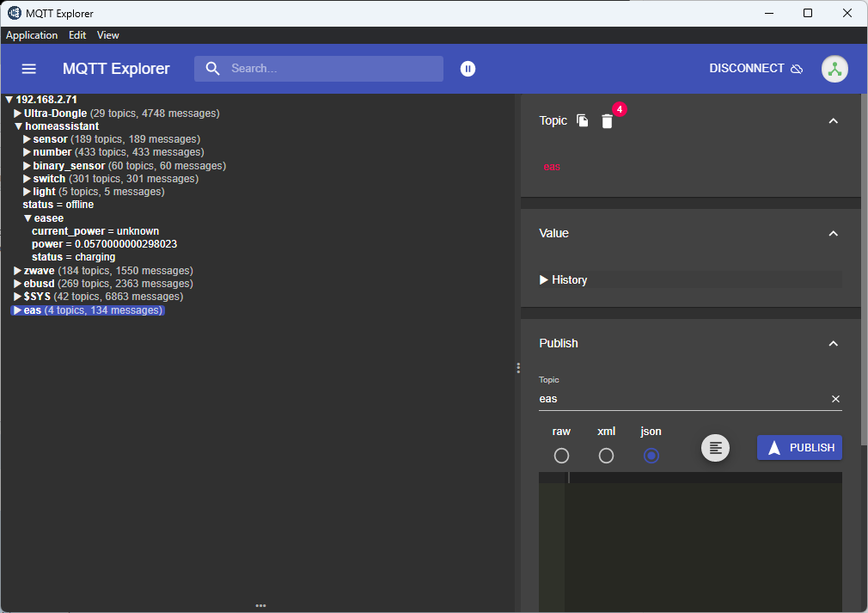This screenshot has width=868, height=613.
Task: Click the red badge showing 4
Action: pos(620,110)
